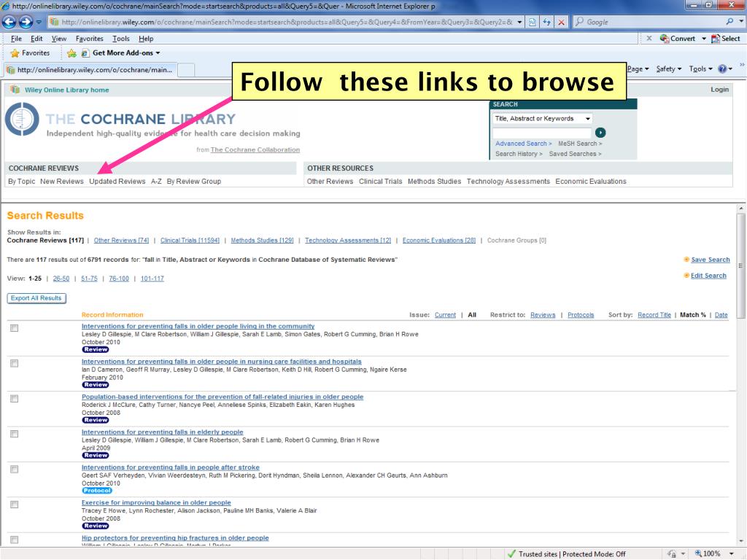Open By Review Group link
This screenshot has width=747, height=560.
pyautogui.click(x=194, y=182)
